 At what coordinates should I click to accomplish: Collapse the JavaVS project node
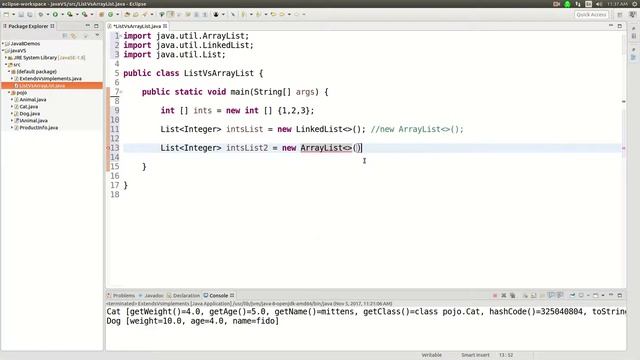(3, 51)
